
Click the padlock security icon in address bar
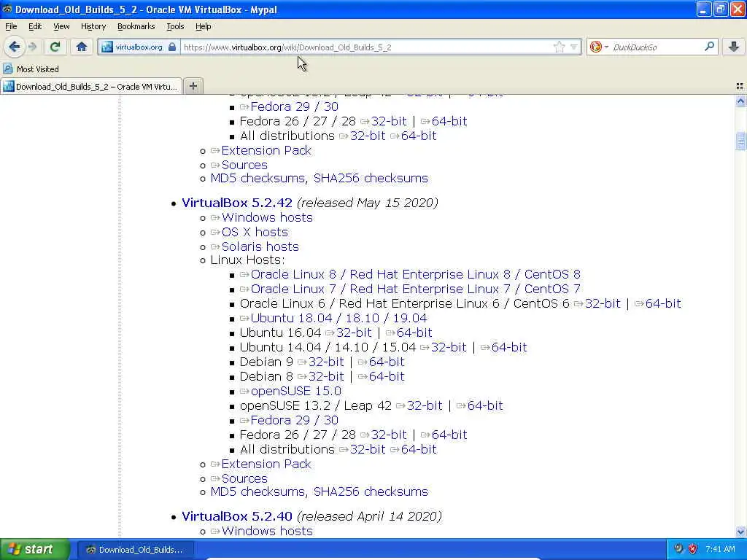click(x=172, y=47)
